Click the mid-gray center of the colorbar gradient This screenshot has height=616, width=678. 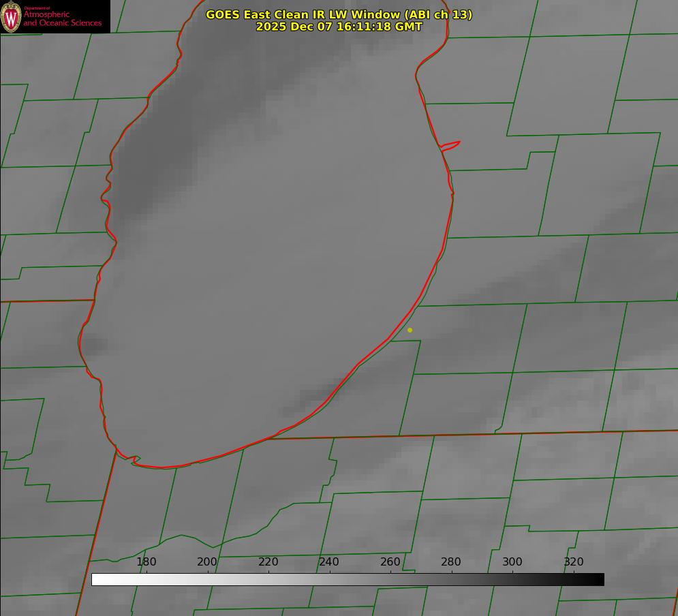coord(348,579)
